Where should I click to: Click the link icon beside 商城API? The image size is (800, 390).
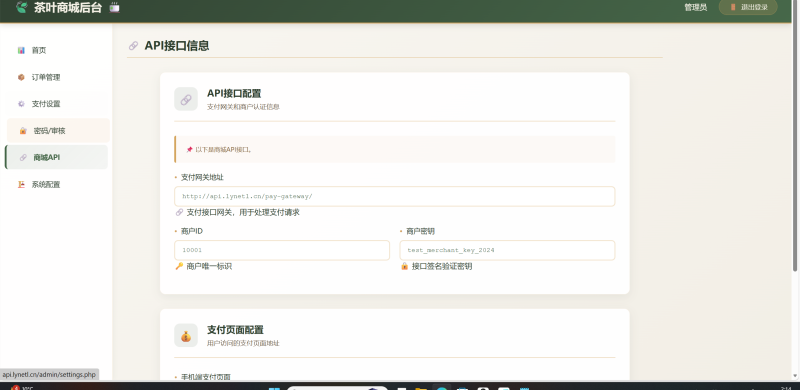pos(23,157)
